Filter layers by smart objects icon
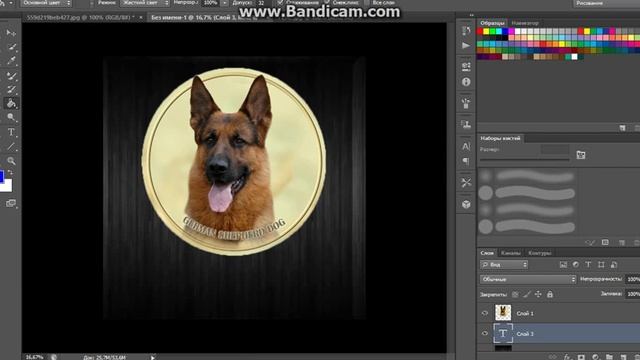The image size is (640, 360). click(x=614, y=264)
